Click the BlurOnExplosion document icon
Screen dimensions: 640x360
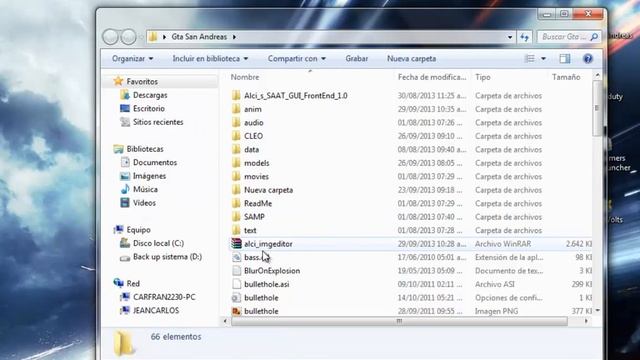coord(236,271)
